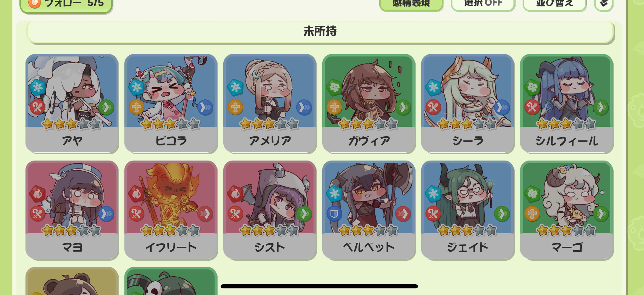644x295 pixels.
Task: Tap the red arrow icon on イフリート
Action: point(205,213)
